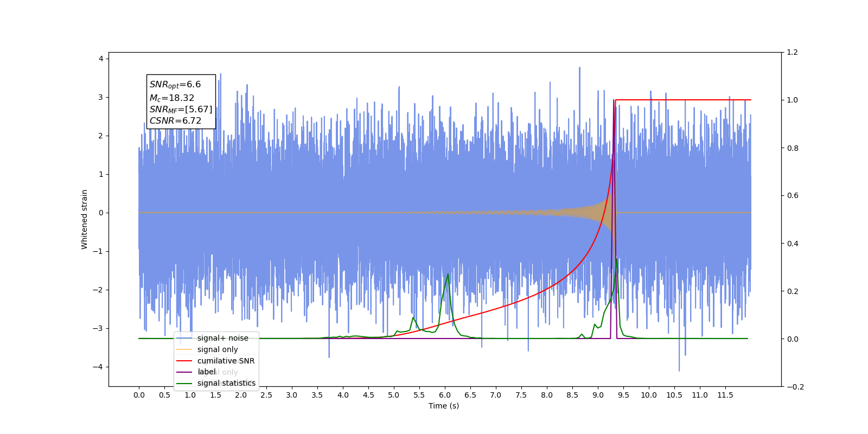Image resolution: width=868 pixels, height=434 pixels.
Task: Click the orange chirp signal near merger
Action: [x=605, y=212]
